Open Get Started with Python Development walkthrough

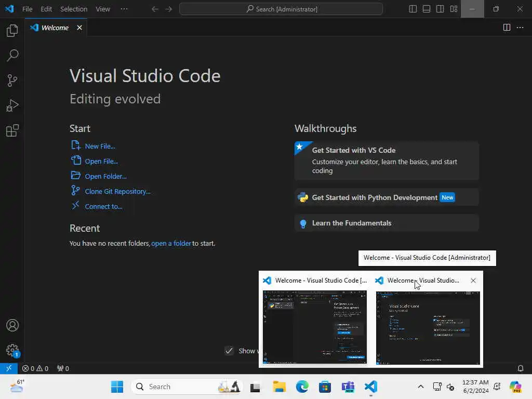[x=387, y=197]
